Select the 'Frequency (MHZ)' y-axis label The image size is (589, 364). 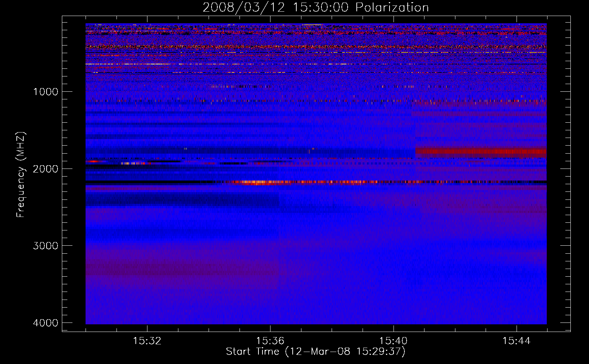(x=21, y=175)
